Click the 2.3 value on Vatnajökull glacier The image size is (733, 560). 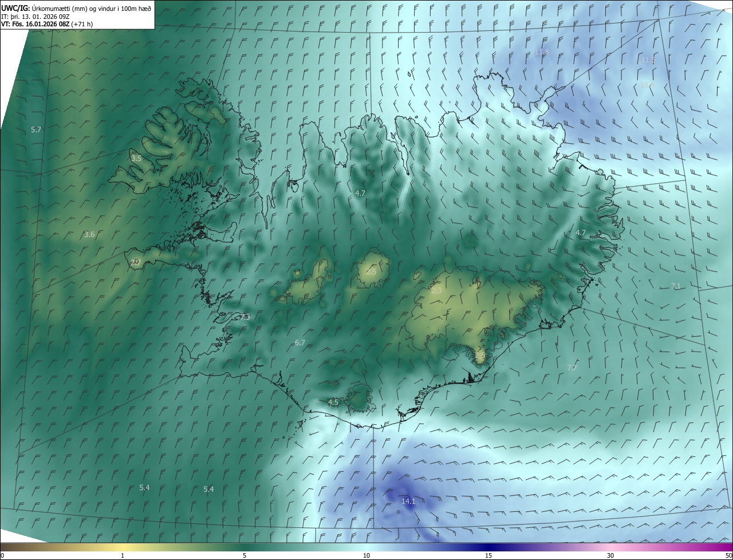click(436, 291)
